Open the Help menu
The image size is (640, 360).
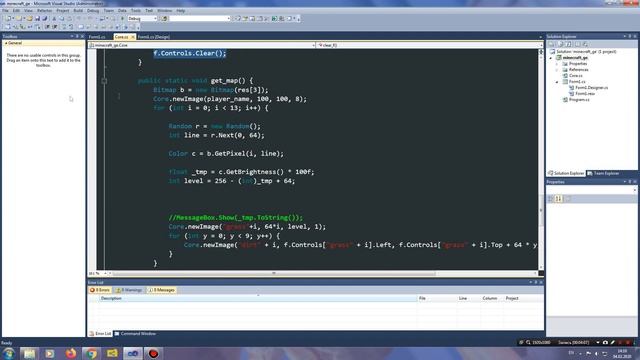pos(181,11)
